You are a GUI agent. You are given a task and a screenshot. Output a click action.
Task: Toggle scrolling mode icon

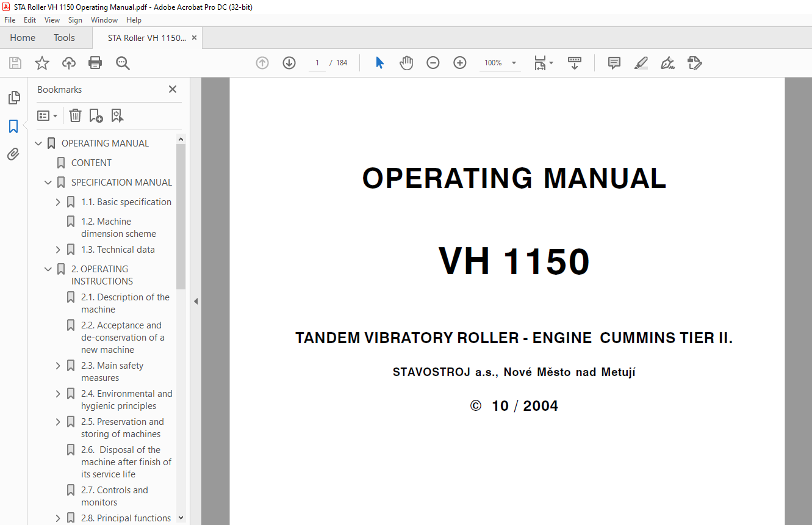click(x=575, y=63)
